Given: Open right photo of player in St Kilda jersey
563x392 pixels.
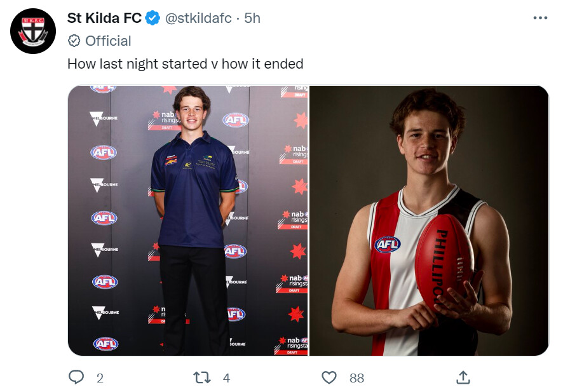Looking at the screenshot, I should coord(429,220).
